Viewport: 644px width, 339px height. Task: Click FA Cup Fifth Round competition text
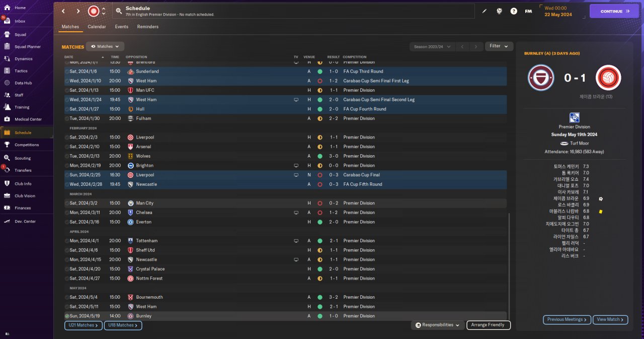click(x=363, y=184)
